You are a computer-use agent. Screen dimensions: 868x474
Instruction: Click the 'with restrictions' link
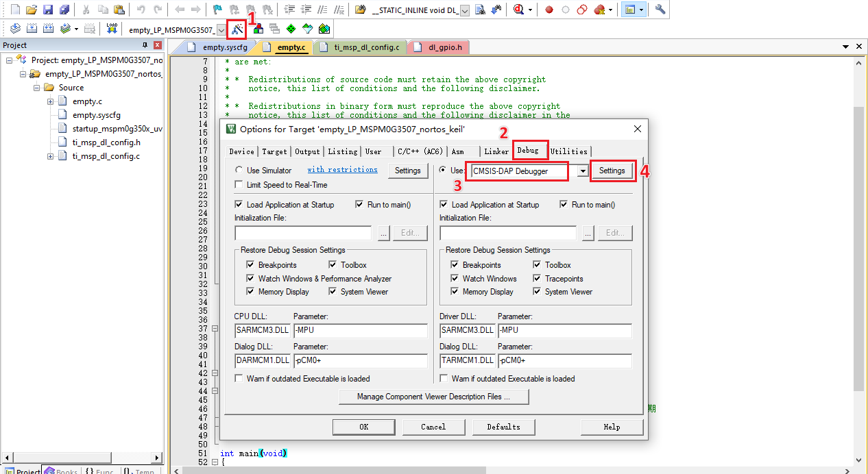pos(342,170)
